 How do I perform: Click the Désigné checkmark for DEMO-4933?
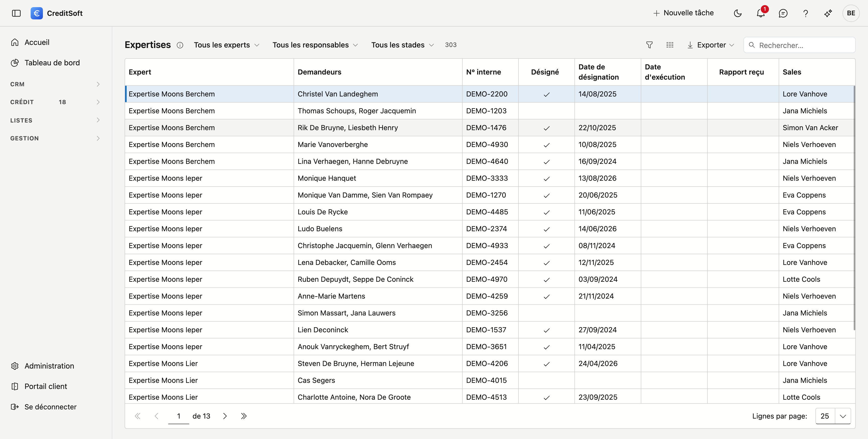(547, 246)
